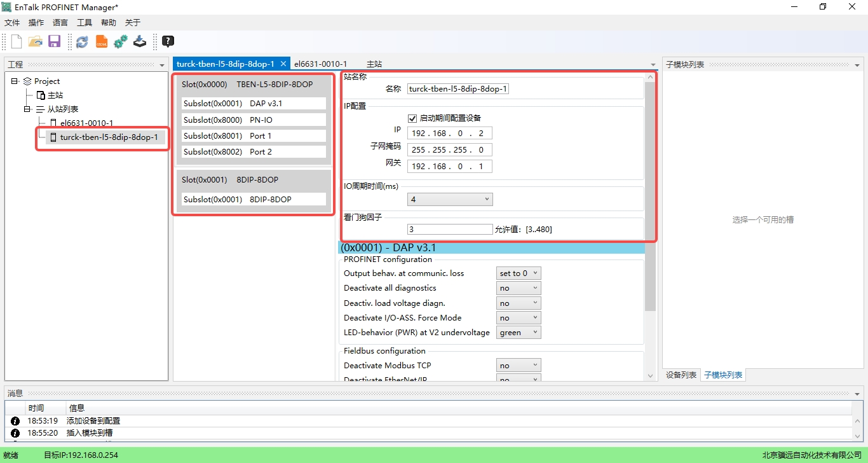Open LED-behavior dropdown set to green
The image size is (868, 463).
click(519, 333)
